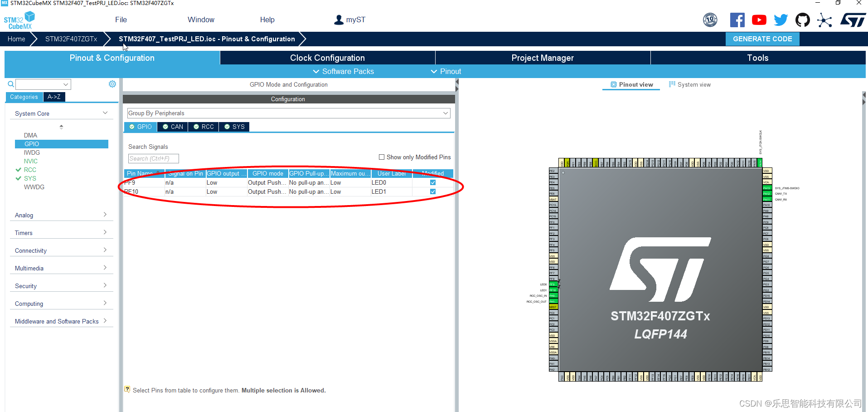The width and height of the screenshot is (868, 412).
Task: Select IWDG in System Core list
Action: [x=32, y=152]
